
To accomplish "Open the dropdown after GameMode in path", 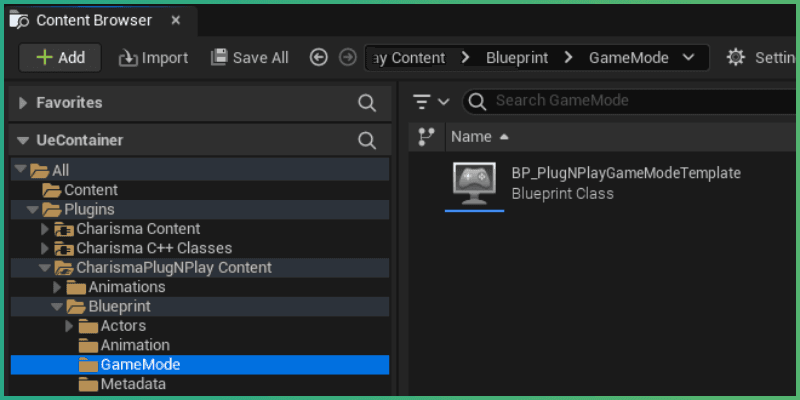I will pos(688,57).
